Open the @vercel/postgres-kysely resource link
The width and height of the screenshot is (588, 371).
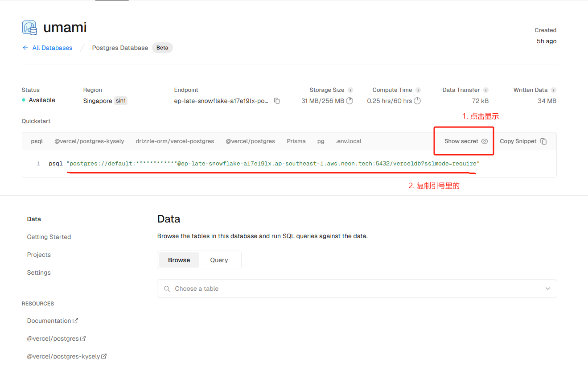click(67, 356)
